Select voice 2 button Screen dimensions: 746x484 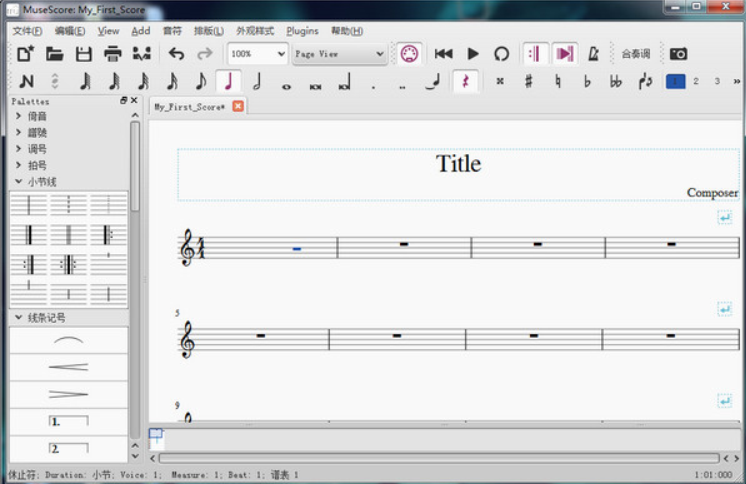click(x=696, y=81)
